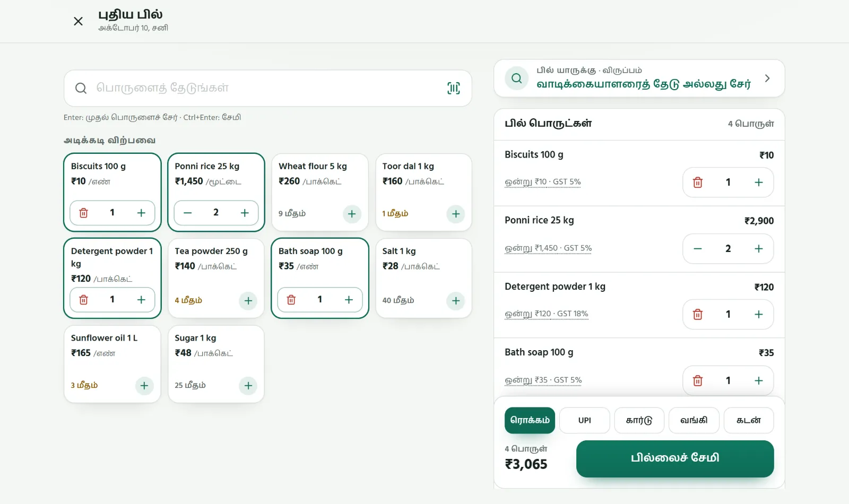
Task: Select ரொக்கம் cash payment mode
Action: (x=530, y=420)
